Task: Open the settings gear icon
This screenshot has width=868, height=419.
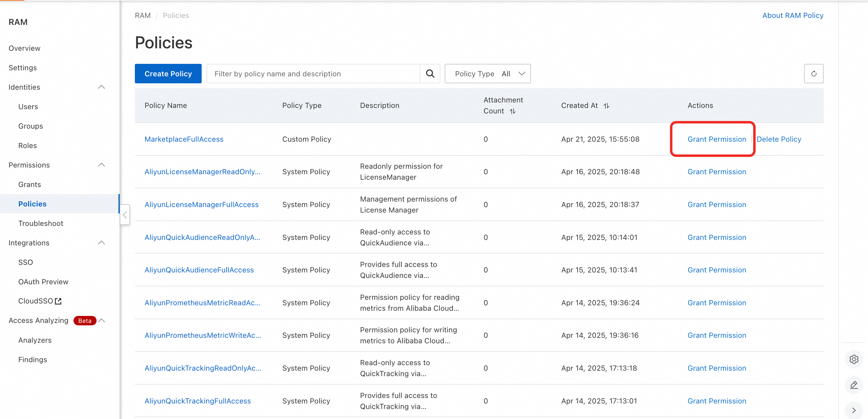Action: pos(853,359)
